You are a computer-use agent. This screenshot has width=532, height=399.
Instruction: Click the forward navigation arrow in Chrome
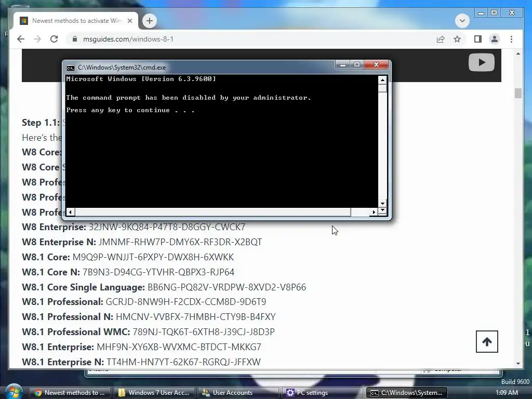pyautogui.click(x=37, y=39)
